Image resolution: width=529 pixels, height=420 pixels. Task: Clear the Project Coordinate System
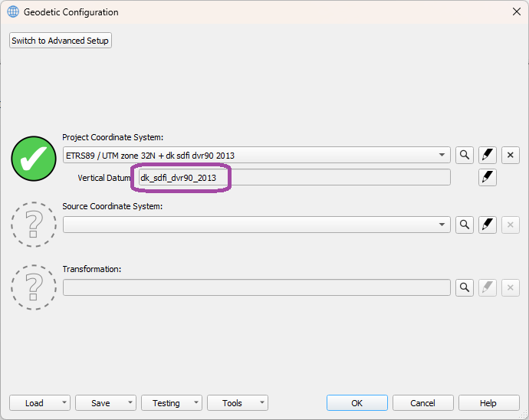[511, 156]
